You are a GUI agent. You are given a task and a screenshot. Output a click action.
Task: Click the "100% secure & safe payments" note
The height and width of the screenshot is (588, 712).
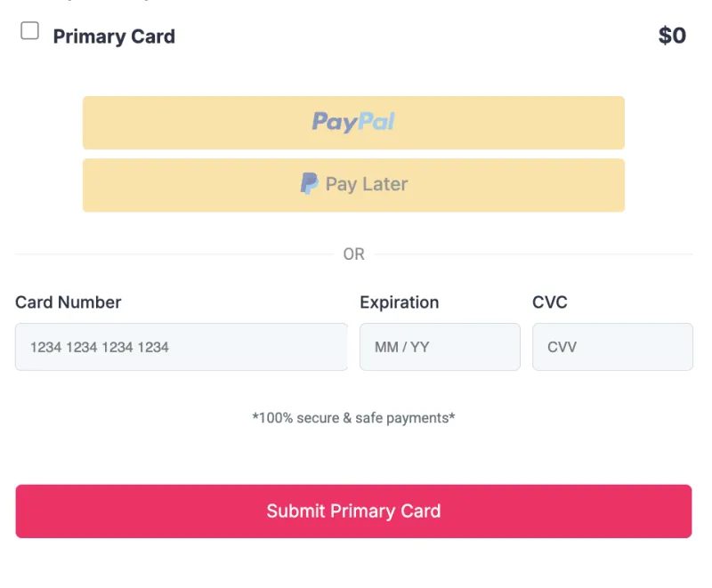[353, 418]
